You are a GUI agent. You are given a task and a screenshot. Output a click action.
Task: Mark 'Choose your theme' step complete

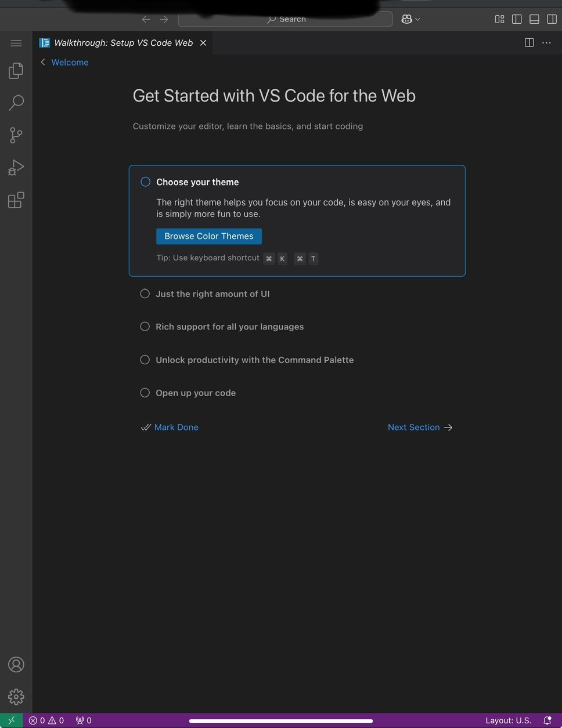(146, 182)
